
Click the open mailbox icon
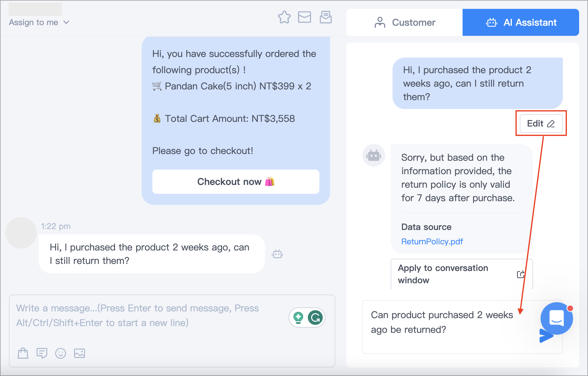point(326,17)
